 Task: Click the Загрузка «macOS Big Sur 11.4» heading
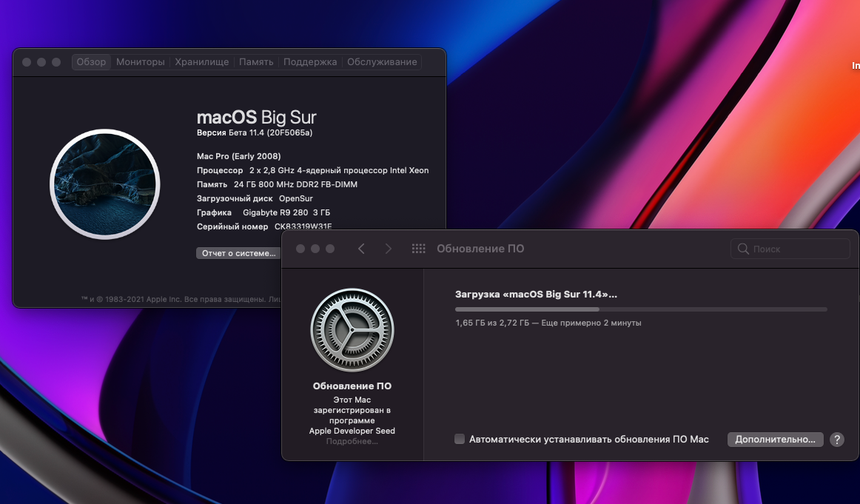pos(536,295)
